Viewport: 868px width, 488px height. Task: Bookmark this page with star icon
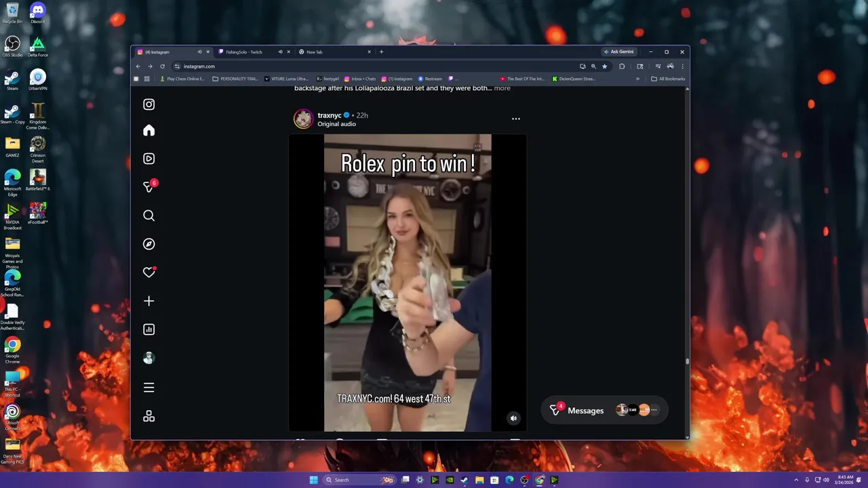604,66
